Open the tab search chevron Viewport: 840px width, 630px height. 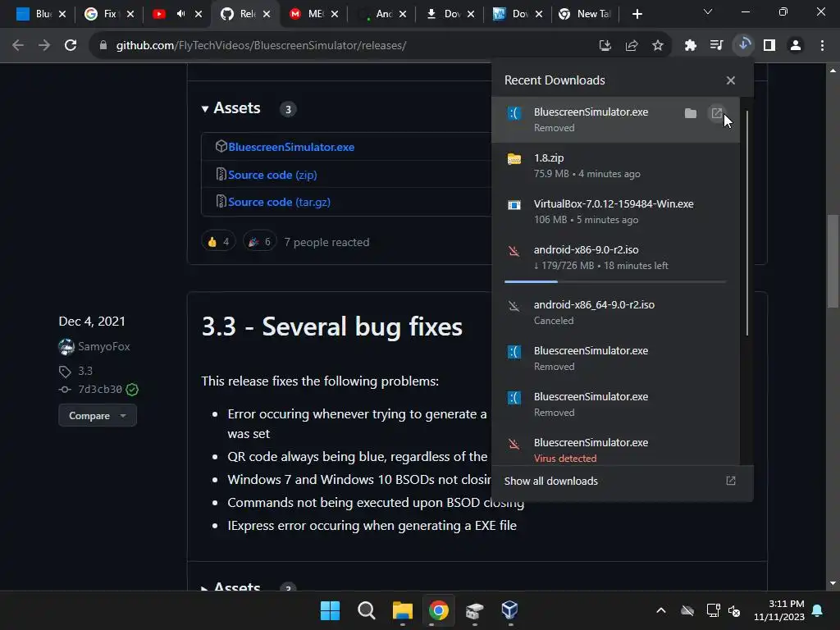708,11
